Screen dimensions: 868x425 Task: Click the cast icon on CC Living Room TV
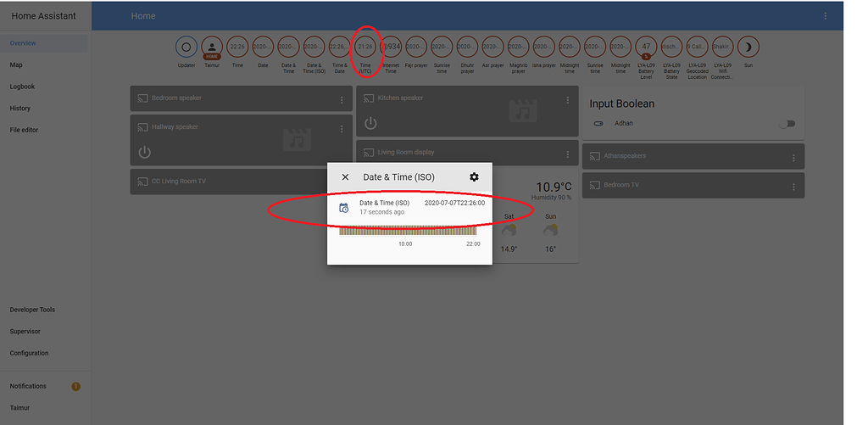pos(142,182)
